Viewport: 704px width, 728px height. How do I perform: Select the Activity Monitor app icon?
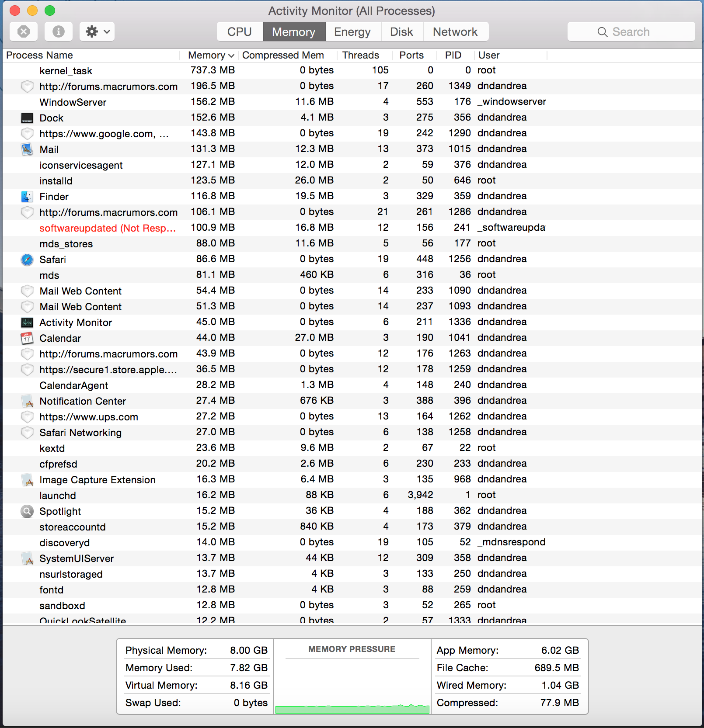(27, 322)
